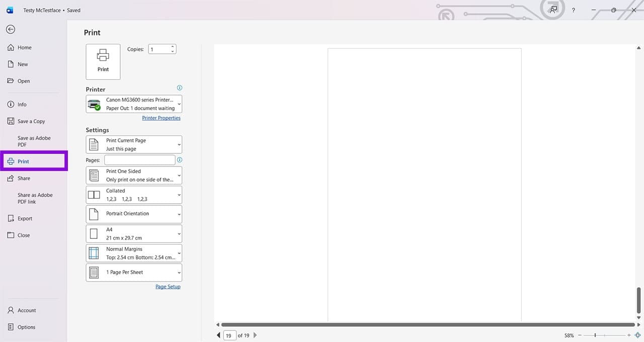The width and height of the screenshot is (644, 342).
Task: Click the large Print button with printer icon
Action: pyautogui.click(x=103, y=62)
